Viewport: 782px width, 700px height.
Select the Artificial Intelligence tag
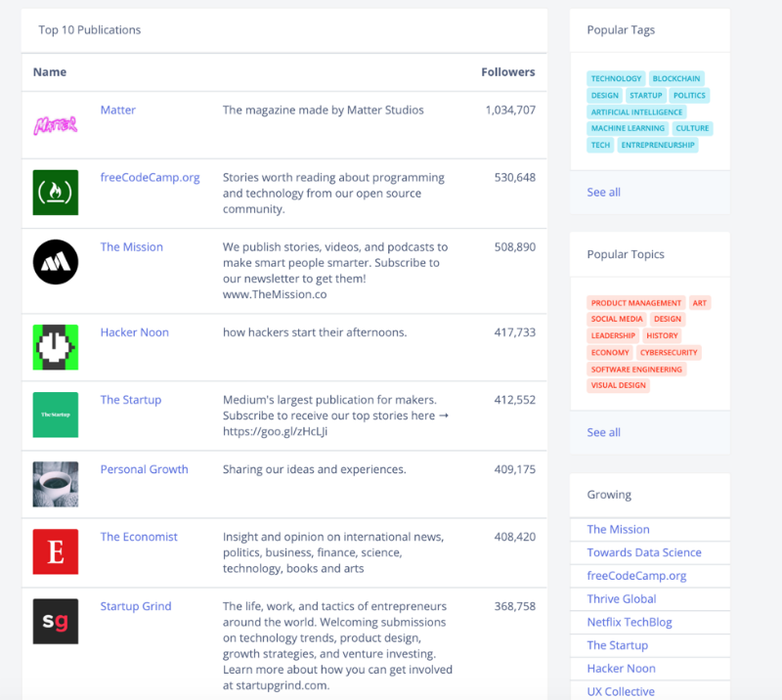click(x=636, y=112)
